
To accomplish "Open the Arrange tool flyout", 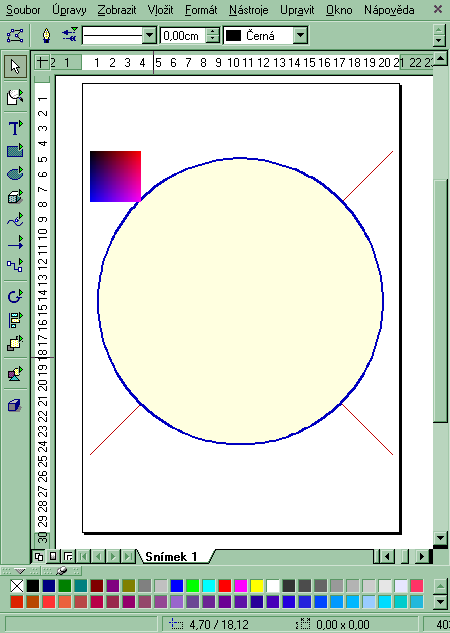I will (x=15, y=343).
